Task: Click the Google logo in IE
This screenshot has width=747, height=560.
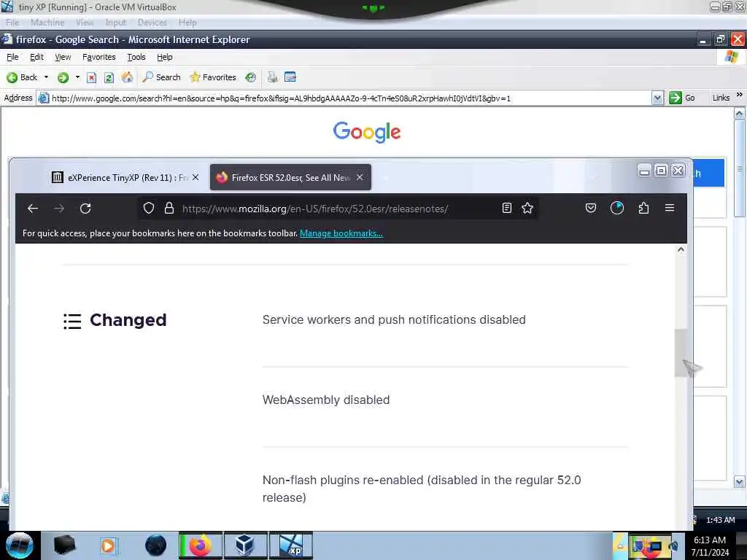Action: [x=367, y=132]
